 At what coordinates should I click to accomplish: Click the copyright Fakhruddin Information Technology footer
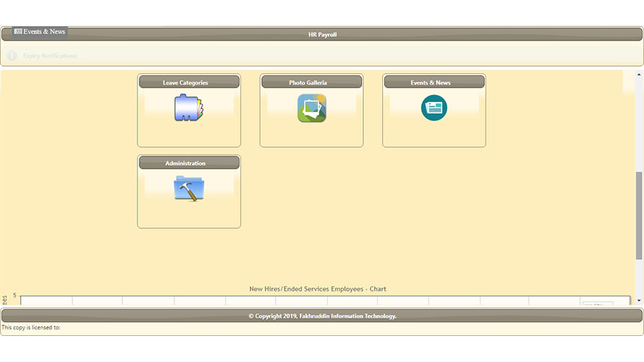[322, 316]
